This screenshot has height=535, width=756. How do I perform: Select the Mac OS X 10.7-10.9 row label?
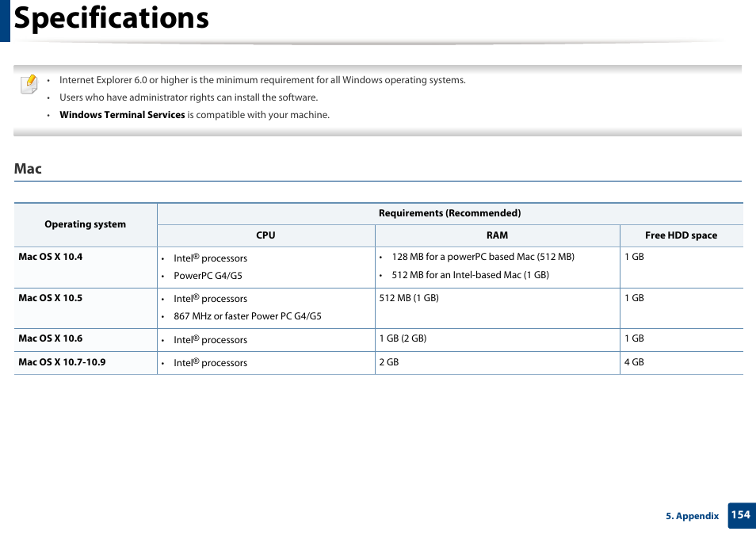click(62, 361)
